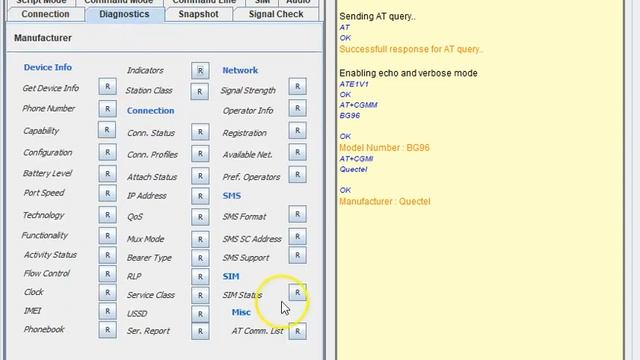Click the Mux Mode R button
The image size is (640, 360).
coord(200,239)
